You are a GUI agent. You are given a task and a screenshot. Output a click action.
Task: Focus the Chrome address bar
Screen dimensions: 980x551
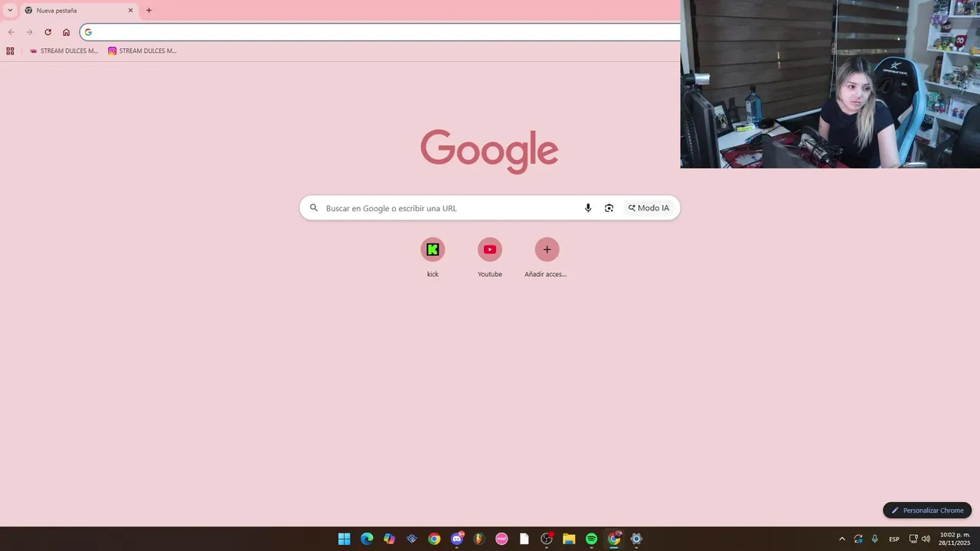[381, 32]
